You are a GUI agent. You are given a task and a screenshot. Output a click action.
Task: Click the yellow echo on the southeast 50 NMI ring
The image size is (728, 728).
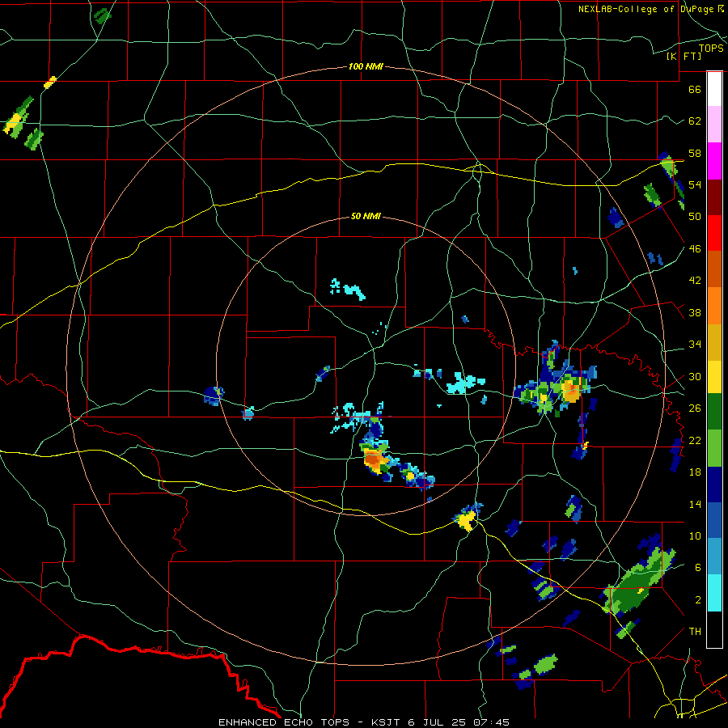466,519
